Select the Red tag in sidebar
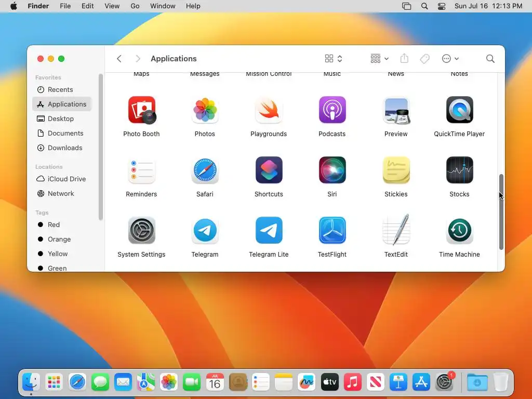Image resolution: width=532 pixels, height=399 pixels. (x=62, y=224)
